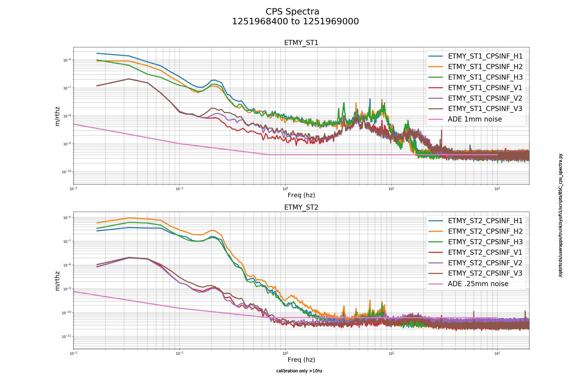The width and height of the screenshot is (588, 392).
Task: Click legend label ETMY_ST2_CPSINF_H2
Action: 485,231
